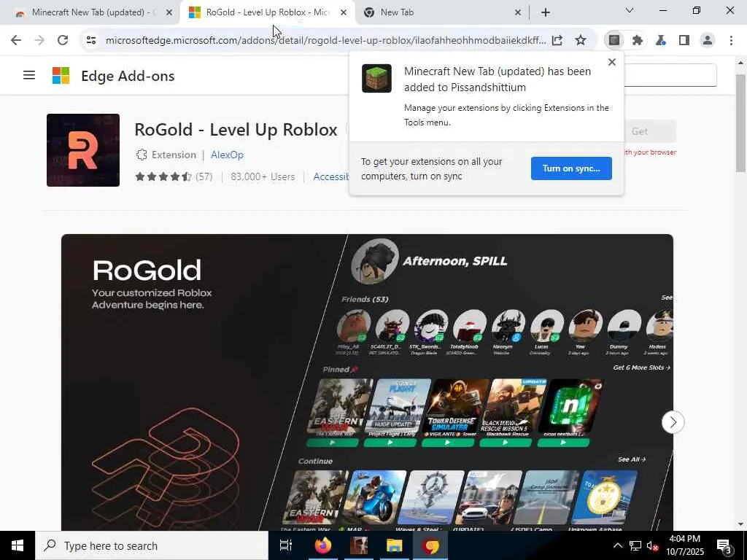Click the muted volume tray icon
Screen dimensions: 747x560
[x=652, y=545]
